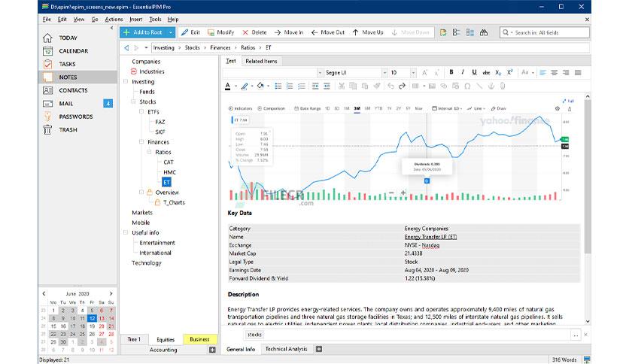Open the Tools menu
629x364 pixels.
tap(155, 20)
